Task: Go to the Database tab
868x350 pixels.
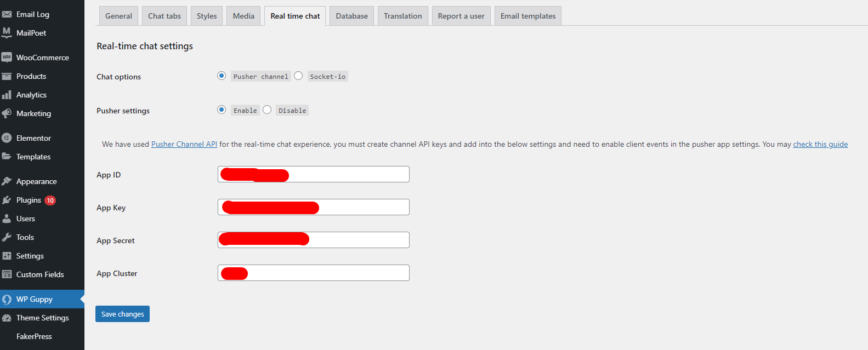Action: 351,16
